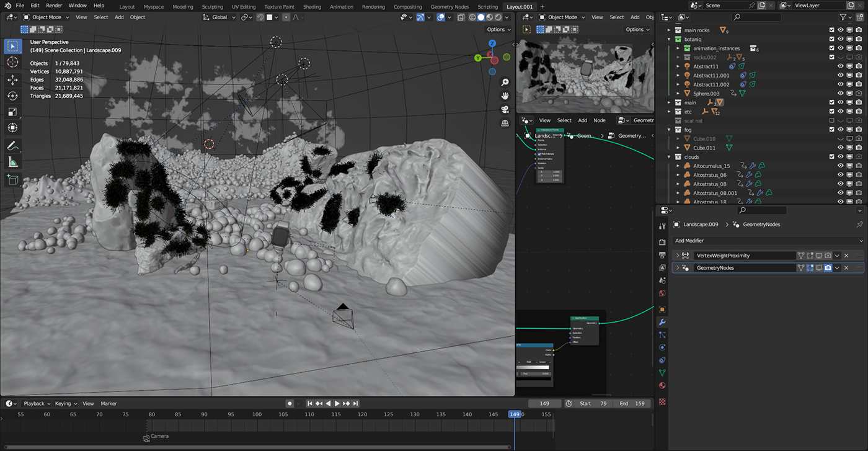Expand the VertexWeightProximity modifier panel
The image size is (868, 451).
[678, 255]
